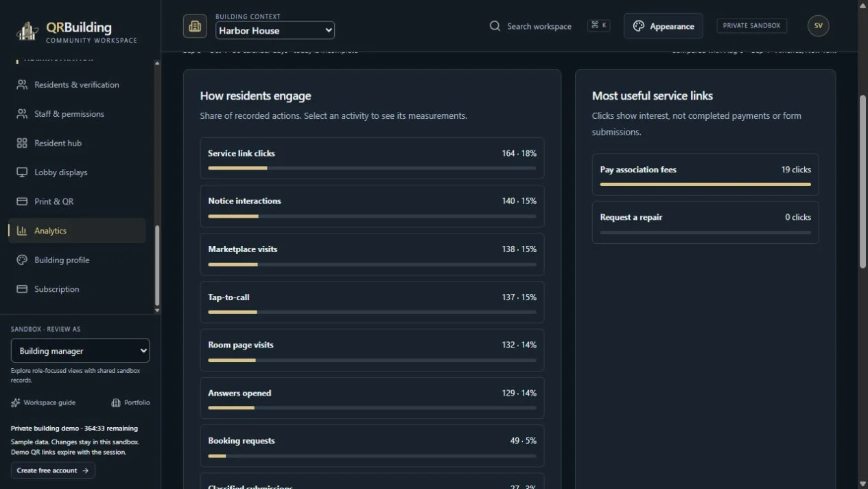Click the Appearance palette icon
The image size is (868, 489).
[x=639, y=26]
